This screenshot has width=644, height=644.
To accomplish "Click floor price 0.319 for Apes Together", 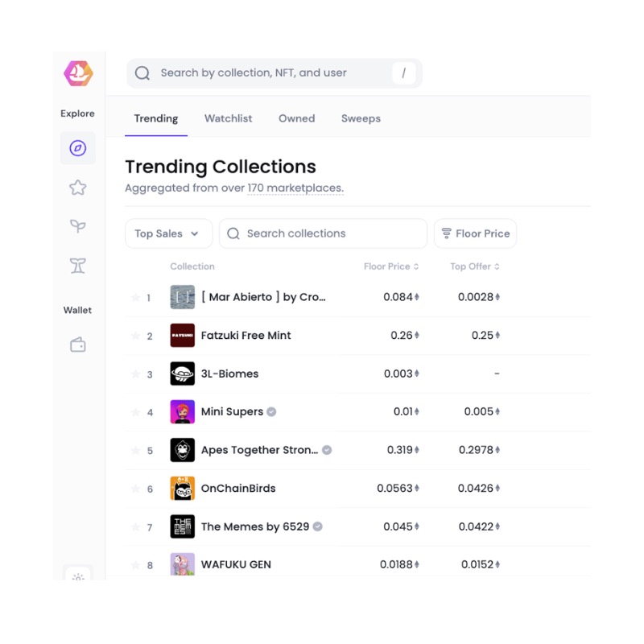I will [x=403, y=450].
